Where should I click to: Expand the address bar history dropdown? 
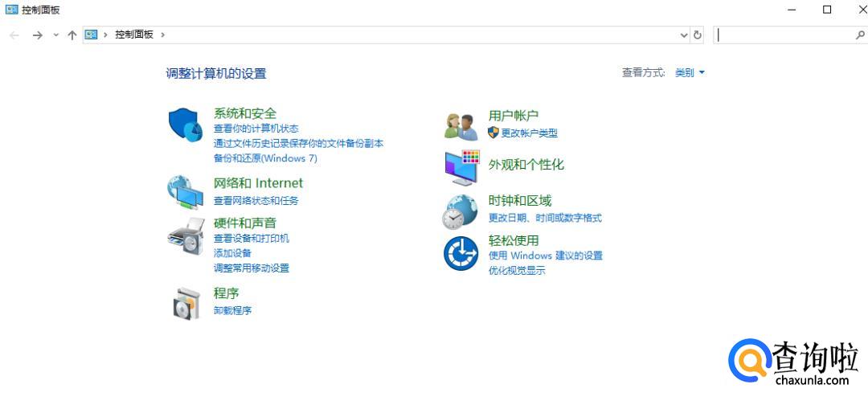point(684,35)
